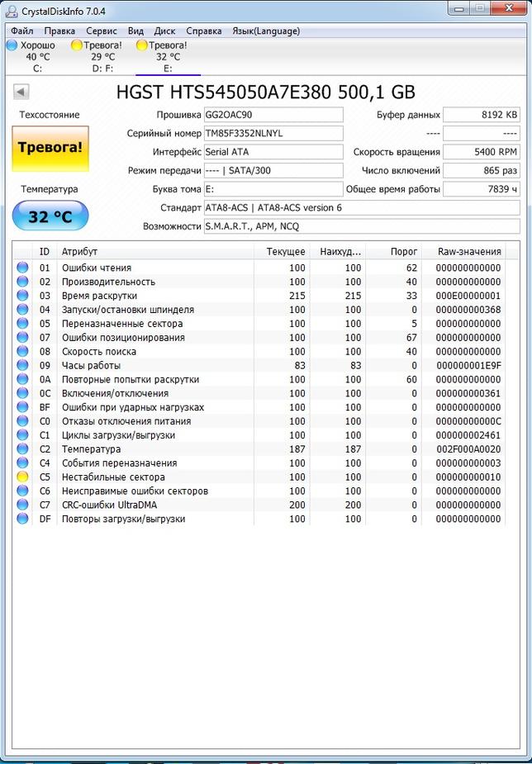Screen dimensions: 532x764
Task: Click the Raw-значения column header
Action: [463, 251]
